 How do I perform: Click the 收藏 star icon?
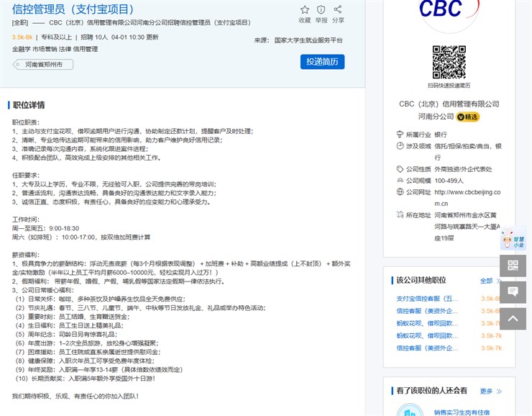click(305, 10)
